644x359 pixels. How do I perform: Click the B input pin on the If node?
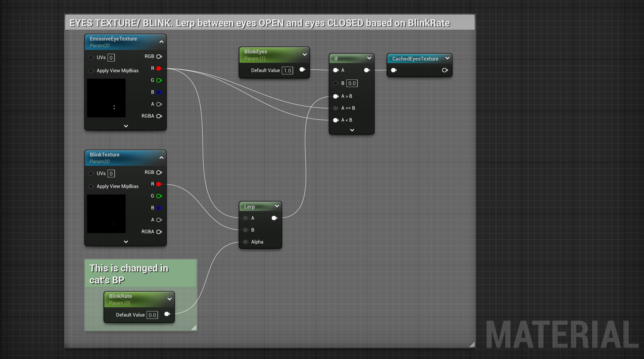click(336, 83)
